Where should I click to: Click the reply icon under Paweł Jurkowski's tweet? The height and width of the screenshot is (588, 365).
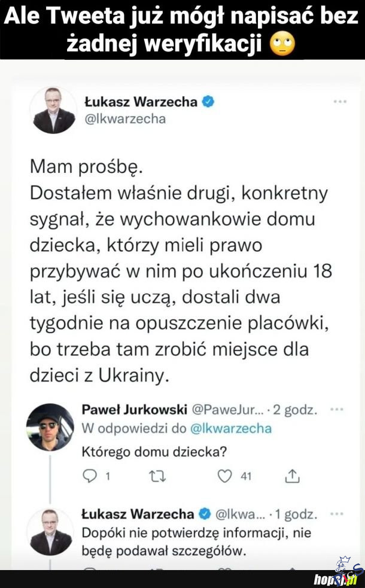[x=89, y=476]
